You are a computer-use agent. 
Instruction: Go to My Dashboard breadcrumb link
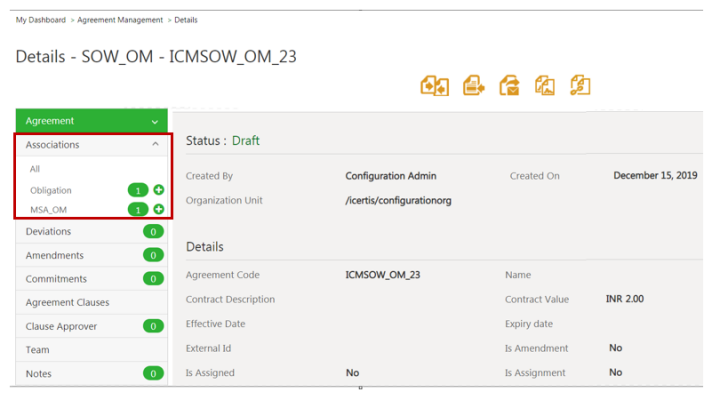[41, 20]
